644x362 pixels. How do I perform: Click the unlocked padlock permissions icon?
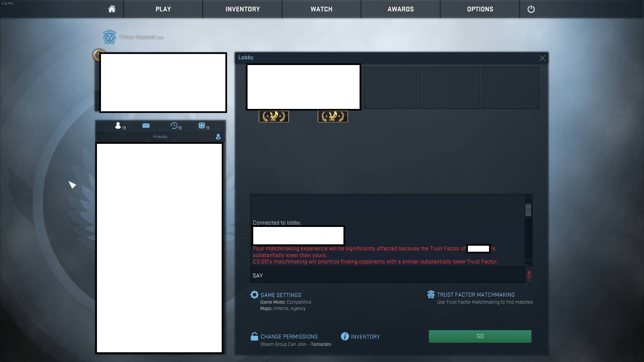pyautogui.click(x=254, y=336)
